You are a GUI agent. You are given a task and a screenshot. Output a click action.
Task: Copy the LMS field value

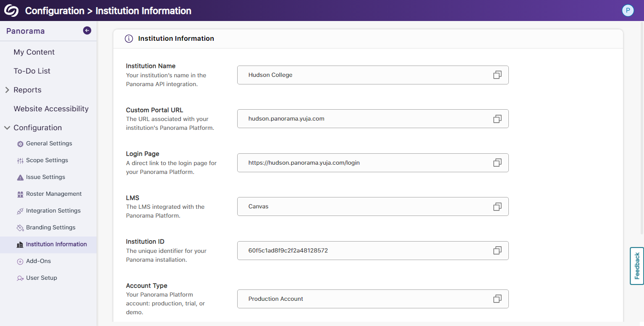(x=497, y=207)
